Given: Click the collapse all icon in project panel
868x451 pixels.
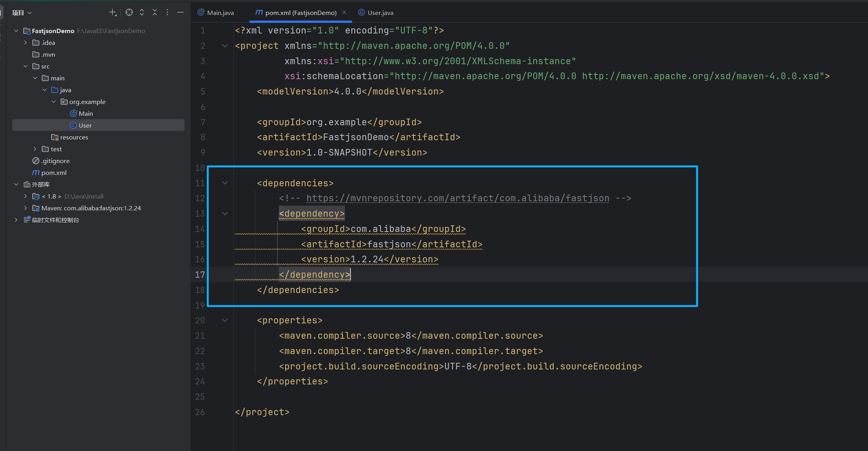Looking at the screenshot, I should pos(155,13).
